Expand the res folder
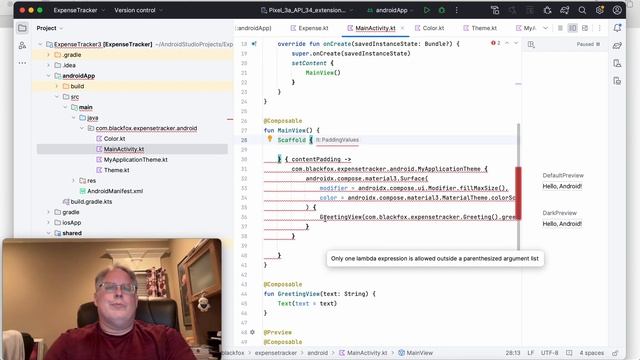The width and height of the screenshot is (640, 360). [73, 180]
